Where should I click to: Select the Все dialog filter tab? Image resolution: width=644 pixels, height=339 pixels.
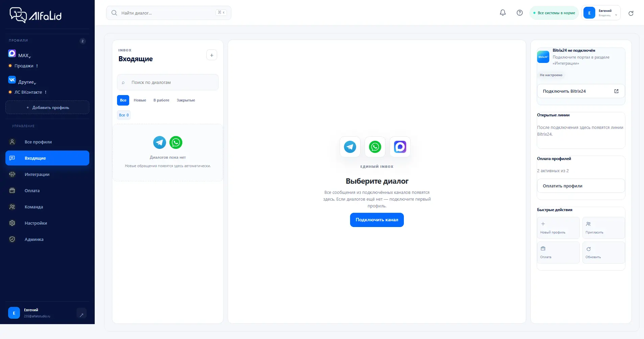(x=123, y=100)
